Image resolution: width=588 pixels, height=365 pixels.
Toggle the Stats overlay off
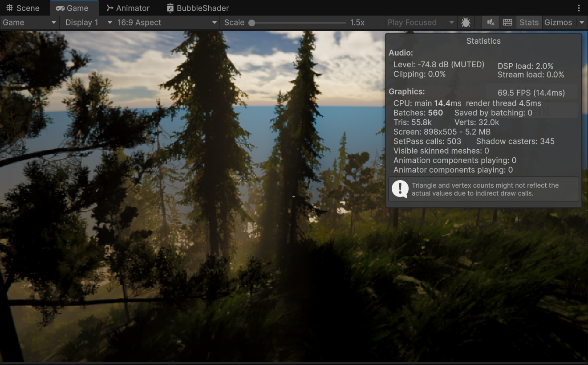point(529,22)
